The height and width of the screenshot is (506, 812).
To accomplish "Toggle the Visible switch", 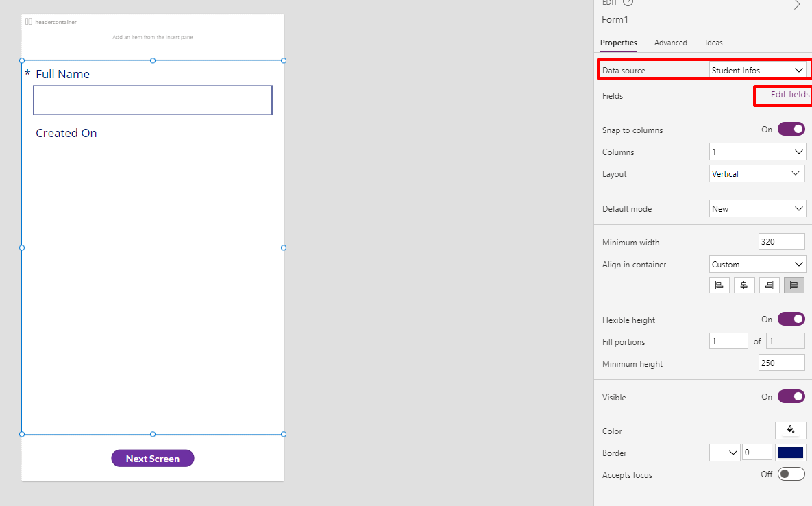I will [791, 397].
